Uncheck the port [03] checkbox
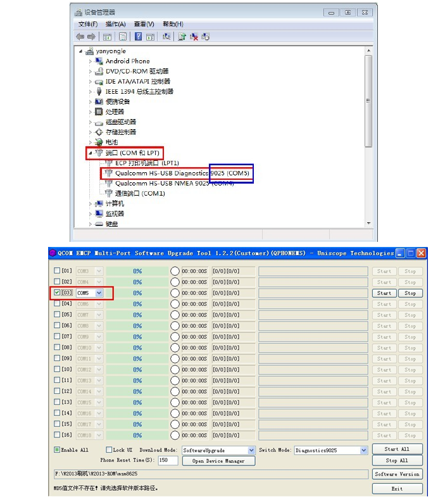The image size is (445, 504). [x=58, y=293]
